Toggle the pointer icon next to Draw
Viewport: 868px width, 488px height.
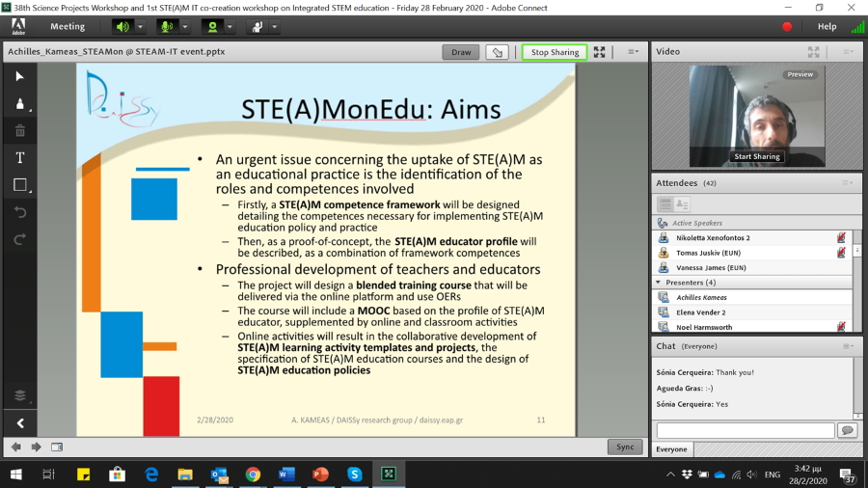coord(497,52)
